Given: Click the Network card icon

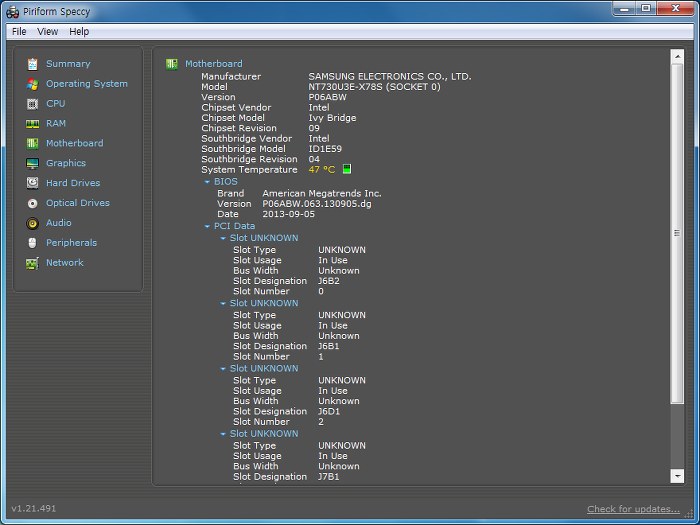Looking at the screenshot, I should [32, 263].
